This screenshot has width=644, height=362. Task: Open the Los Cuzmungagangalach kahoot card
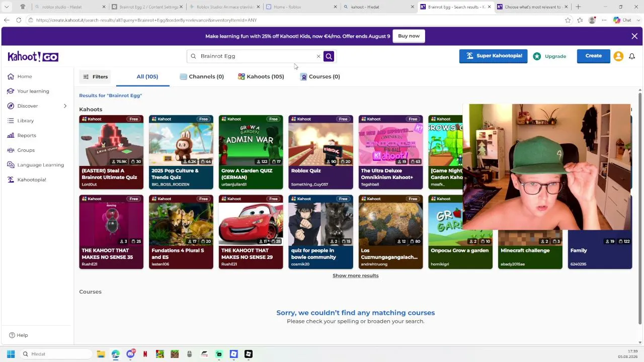pos(391,232)
